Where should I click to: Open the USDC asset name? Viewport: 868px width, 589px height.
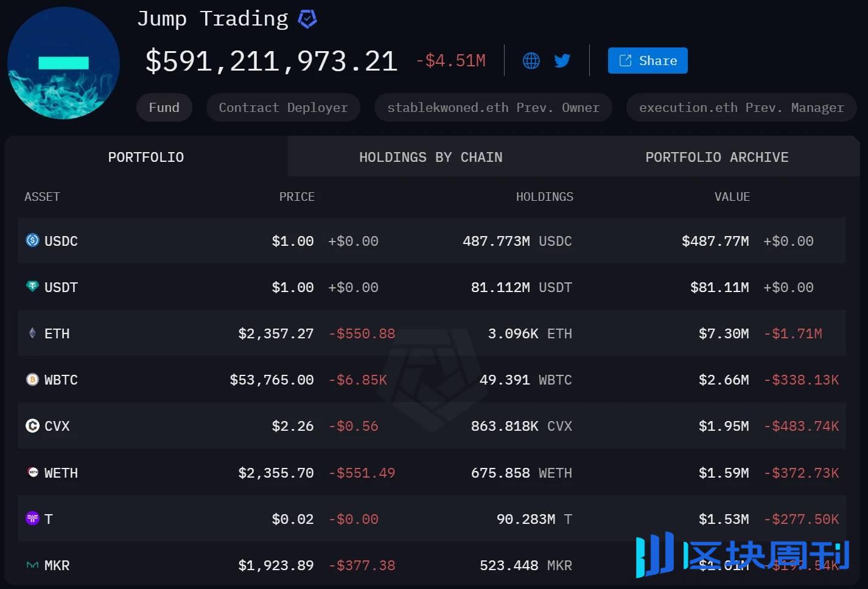(61, 241)
